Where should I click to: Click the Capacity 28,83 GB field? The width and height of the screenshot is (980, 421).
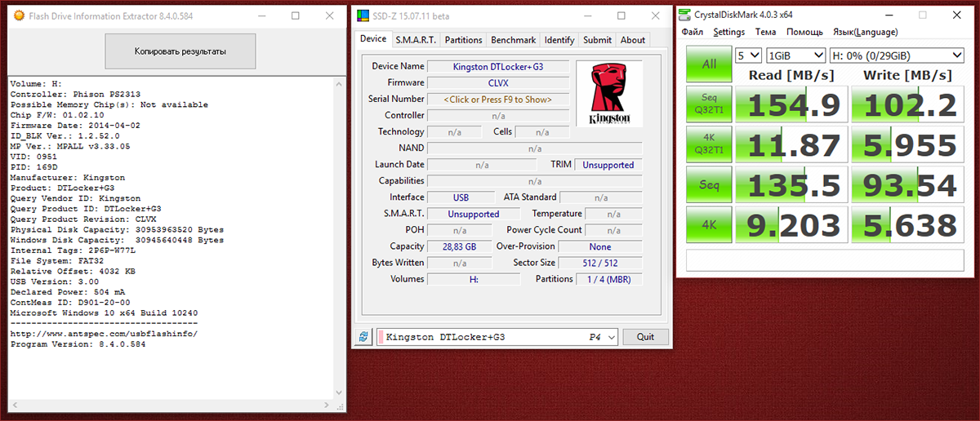pos(459,246)
